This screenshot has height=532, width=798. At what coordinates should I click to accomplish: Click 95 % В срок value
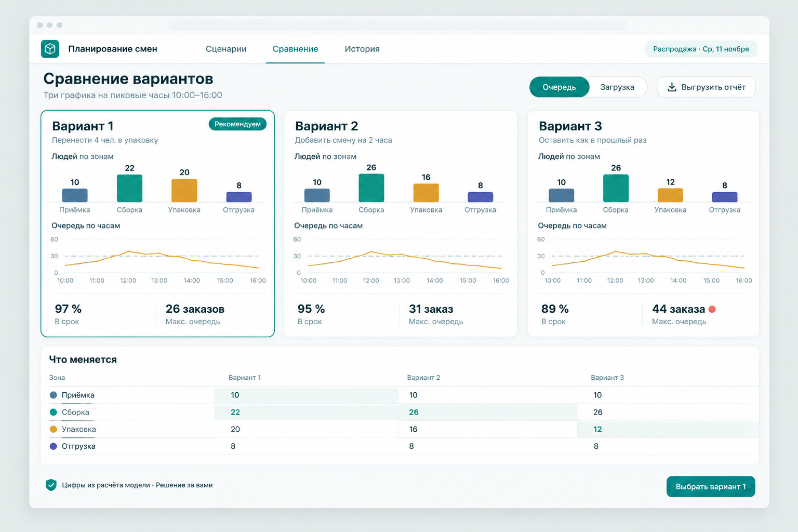[x=311, y=309]
